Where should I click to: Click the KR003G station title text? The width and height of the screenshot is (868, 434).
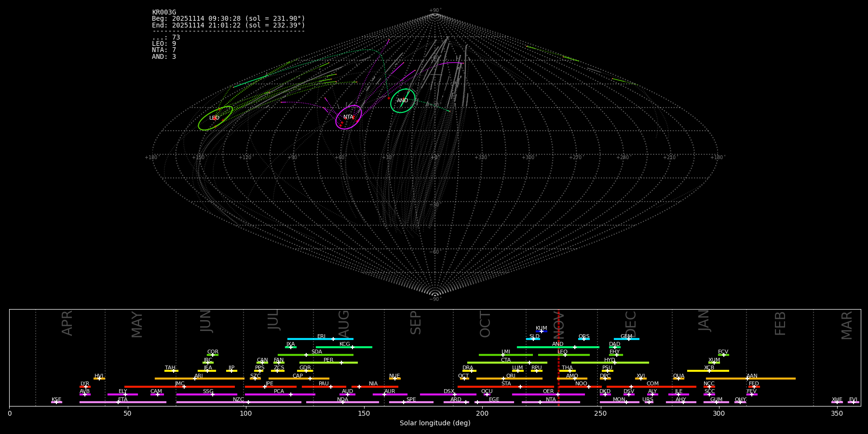point(164,13)
